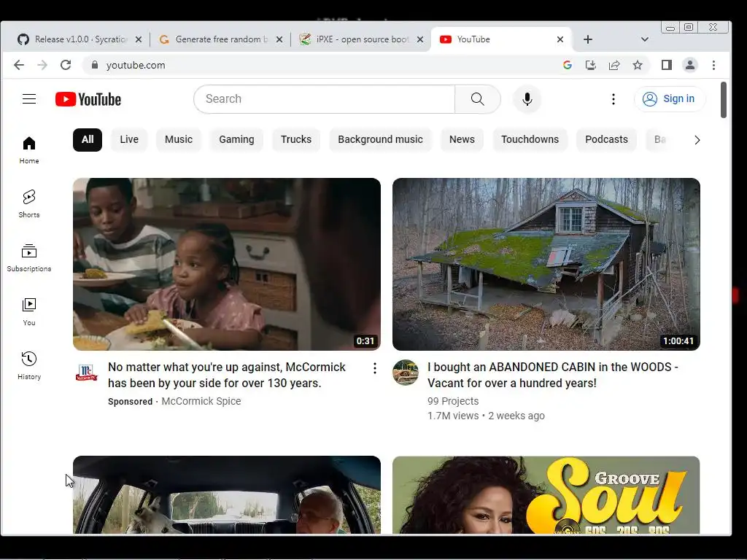Share this page icon

tap(614, 65)
